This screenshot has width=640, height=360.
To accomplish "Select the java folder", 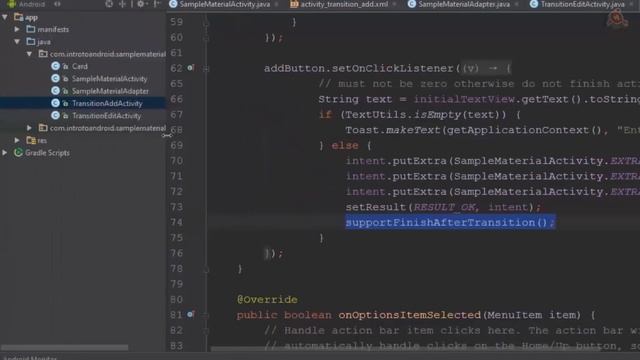I will 44,42.
